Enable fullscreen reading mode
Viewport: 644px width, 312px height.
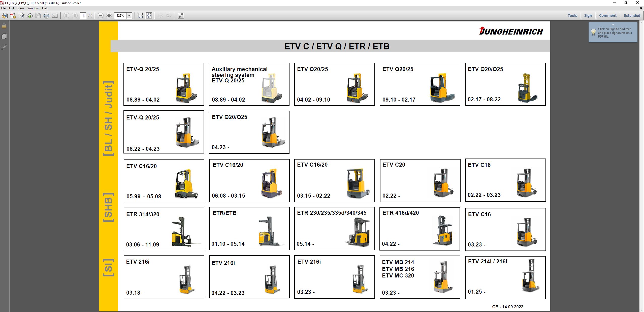pos(180,15)
